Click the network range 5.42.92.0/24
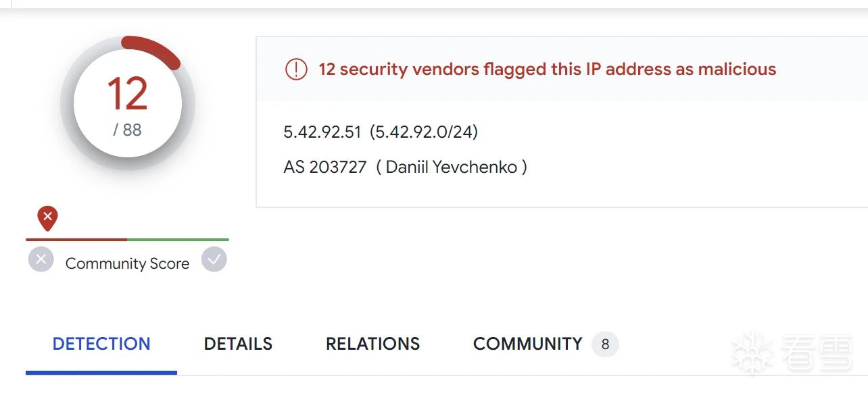868x393 pixels. click(x=424, y=132)
